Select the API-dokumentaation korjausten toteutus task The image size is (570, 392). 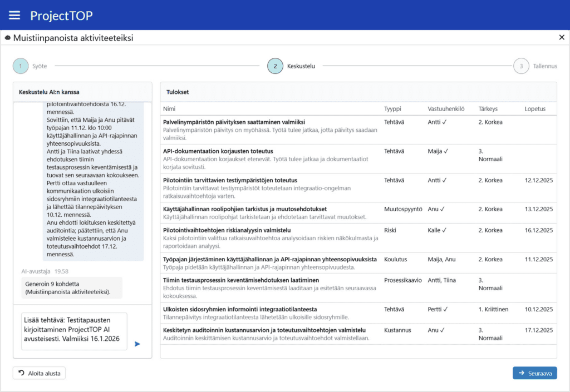(x=218, y=151)
